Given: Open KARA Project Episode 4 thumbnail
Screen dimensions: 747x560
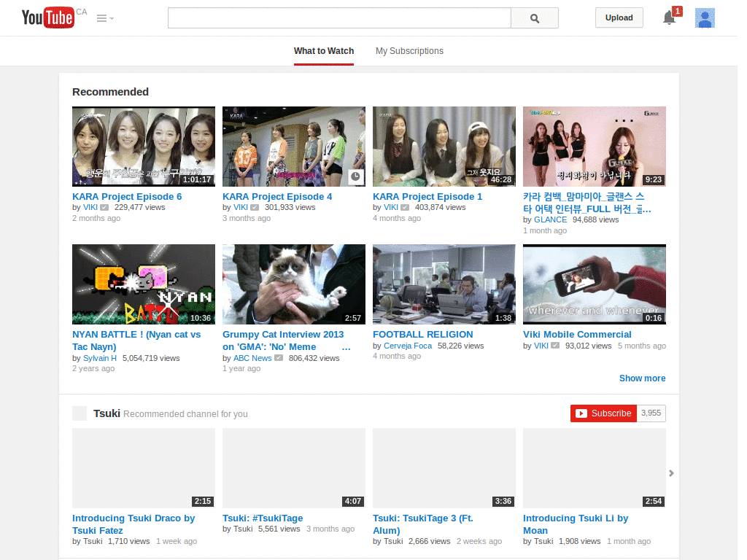Looking at the screenshot, I should tap(294, 146).
